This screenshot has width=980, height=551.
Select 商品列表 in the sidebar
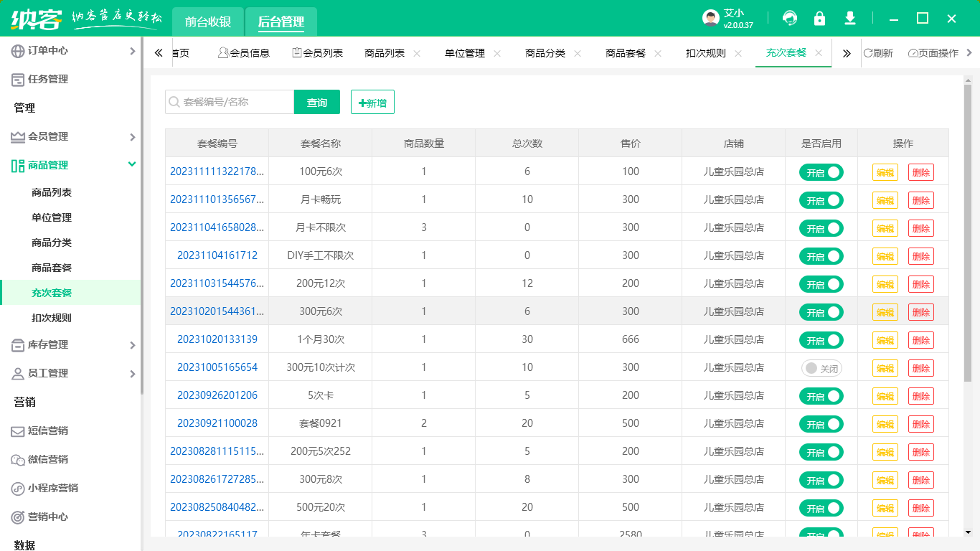(x=52, y=192)
